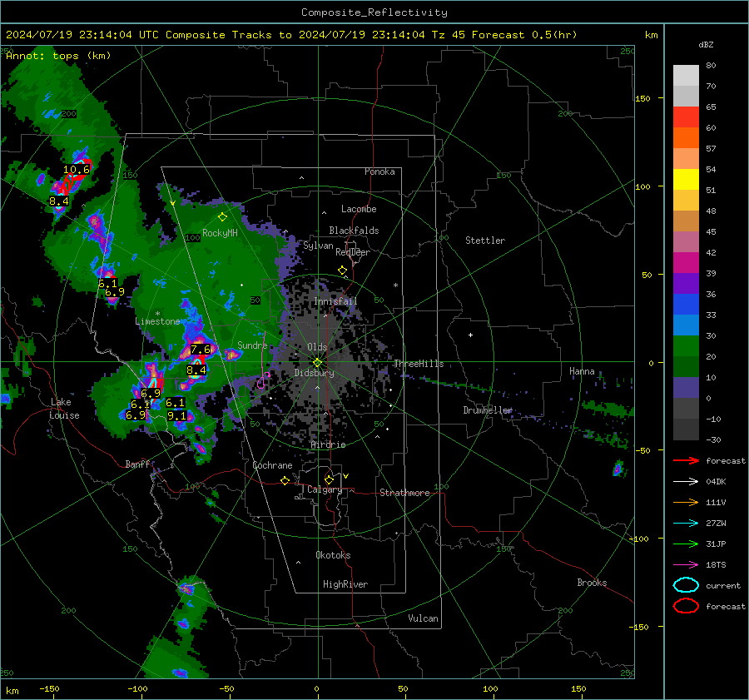Viewport: 749px width, 700px height.
Task: Select the magenta 18TS arrow legend icon
Action: (x=686, y=565)
